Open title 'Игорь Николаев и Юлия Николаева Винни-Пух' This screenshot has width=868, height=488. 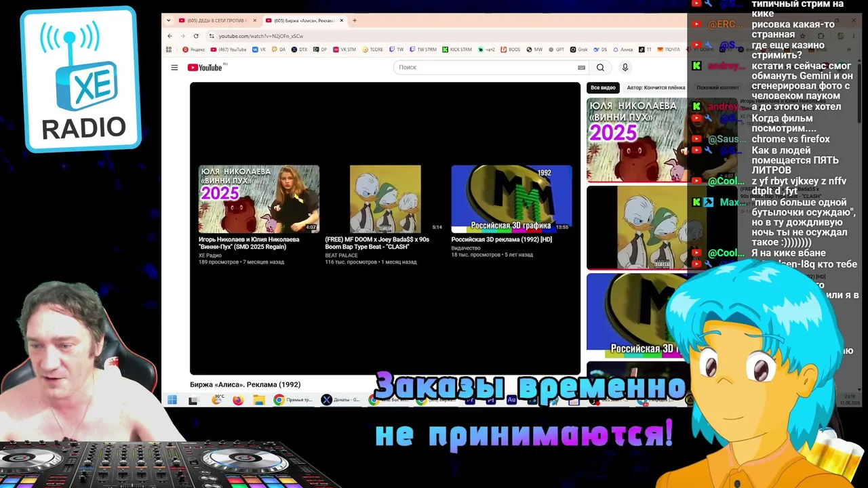click(249, 243)
